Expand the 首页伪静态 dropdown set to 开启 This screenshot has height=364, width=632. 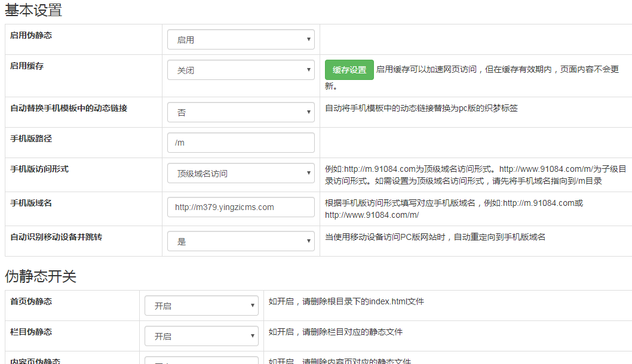coord(201,306)
